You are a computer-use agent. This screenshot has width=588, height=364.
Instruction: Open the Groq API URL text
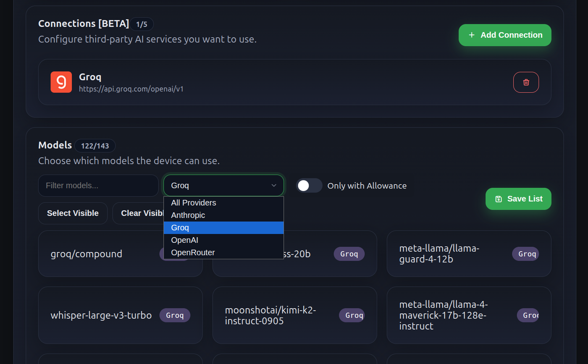[131, 89]
